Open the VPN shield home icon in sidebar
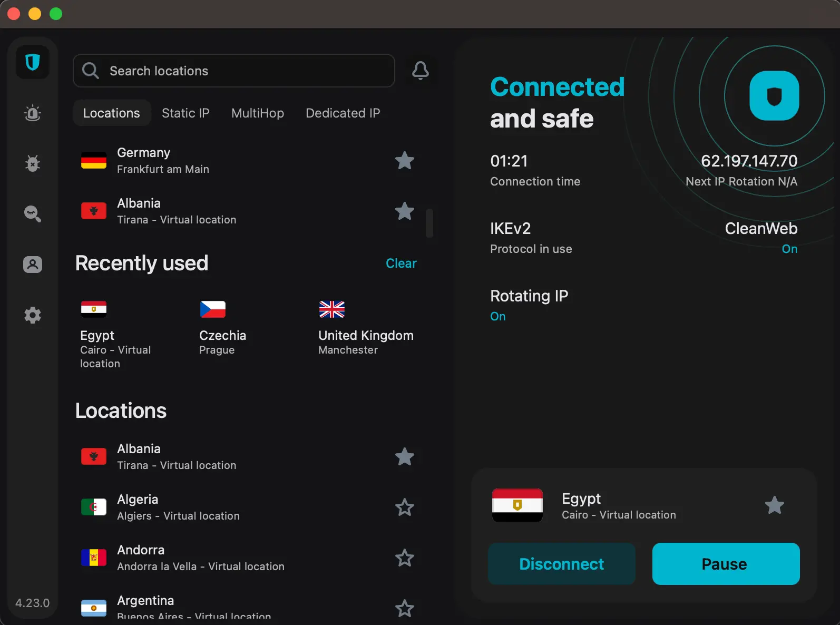 33,62
